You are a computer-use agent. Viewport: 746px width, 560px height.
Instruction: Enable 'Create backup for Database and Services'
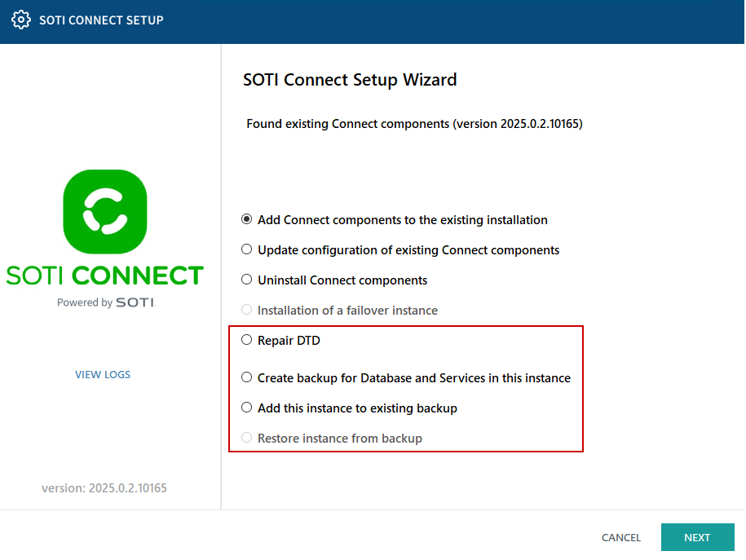click(246, 377)
